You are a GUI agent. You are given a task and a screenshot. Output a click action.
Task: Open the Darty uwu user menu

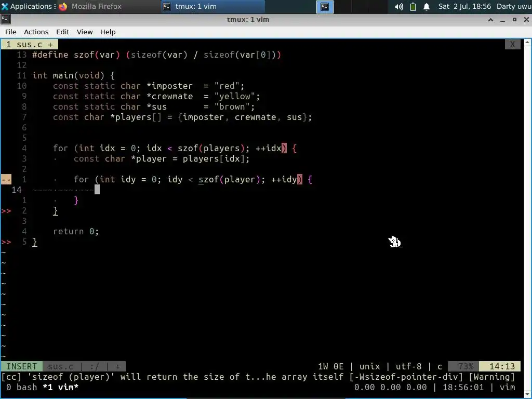[x=514, y=6]
